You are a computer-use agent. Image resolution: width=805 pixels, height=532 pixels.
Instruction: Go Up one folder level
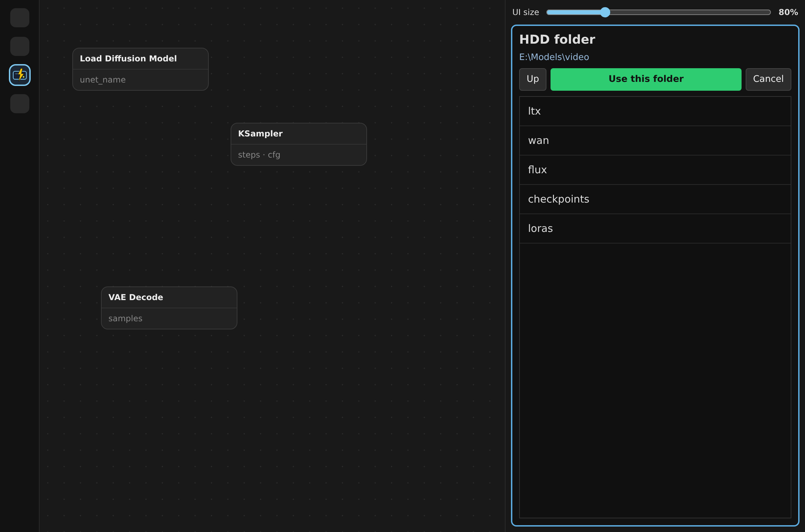[x=532, y=79]
